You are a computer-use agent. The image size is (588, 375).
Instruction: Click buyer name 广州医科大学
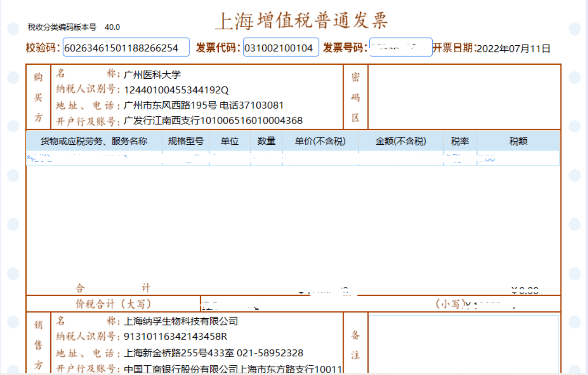pyautogui.click(x=152, y=75)
